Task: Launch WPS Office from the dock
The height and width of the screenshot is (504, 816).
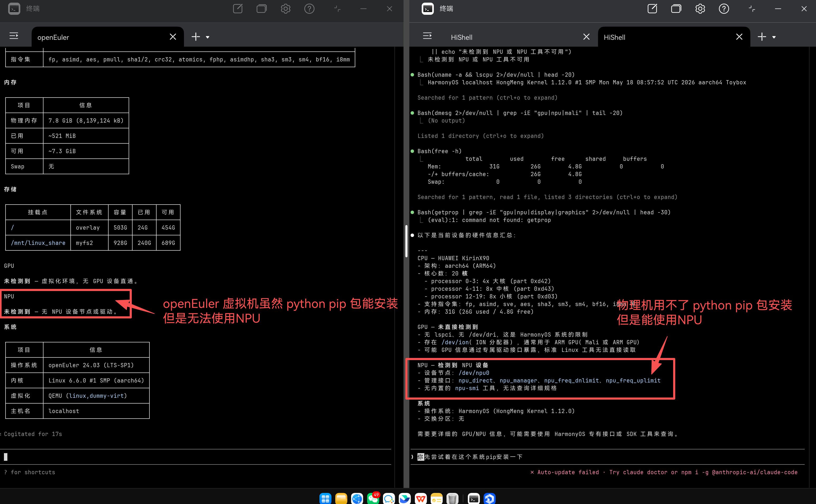Action: click(x=421, y=498)
